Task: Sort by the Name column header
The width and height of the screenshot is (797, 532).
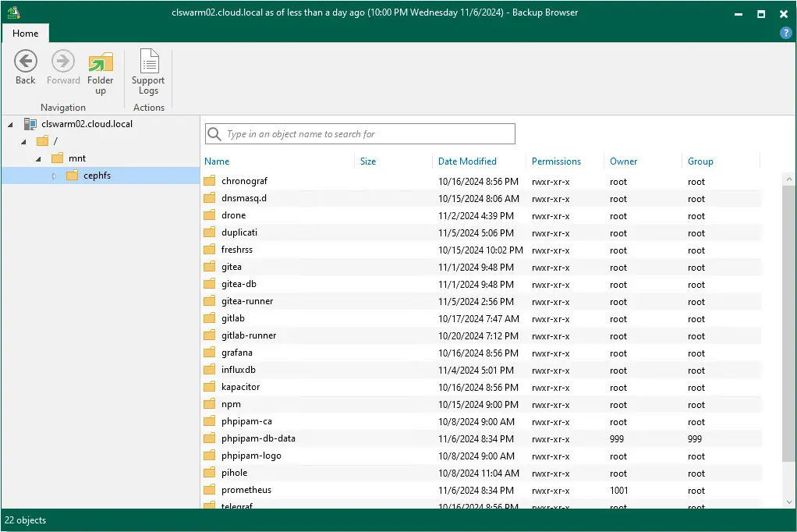Action: point(217,161)
